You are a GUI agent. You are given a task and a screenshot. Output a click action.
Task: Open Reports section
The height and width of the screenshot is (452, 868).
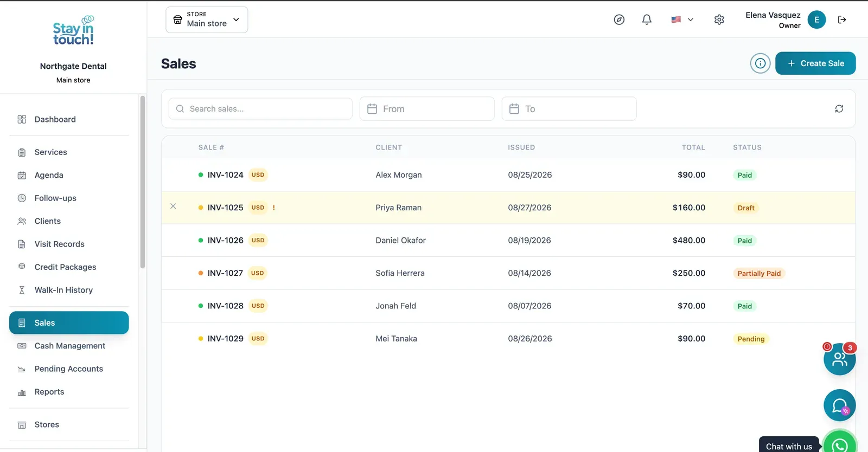pyautogui.click(x=69, y=392)
